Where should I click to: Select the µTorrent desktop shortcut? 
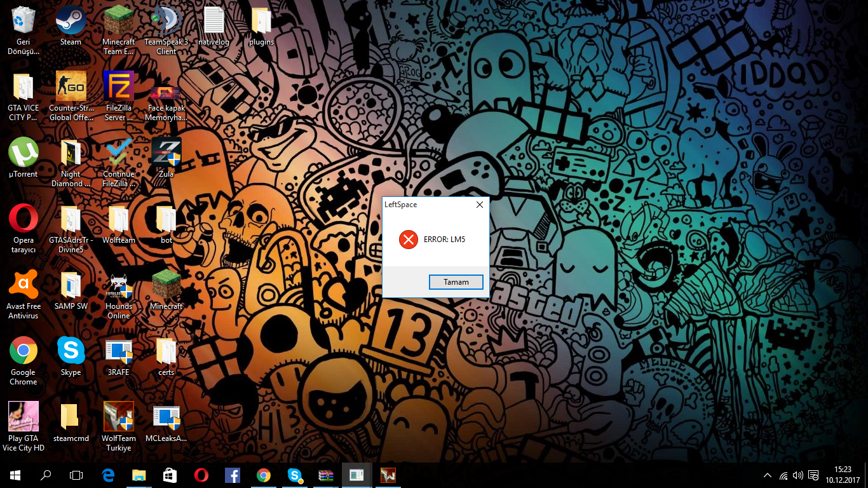[24, 158]
